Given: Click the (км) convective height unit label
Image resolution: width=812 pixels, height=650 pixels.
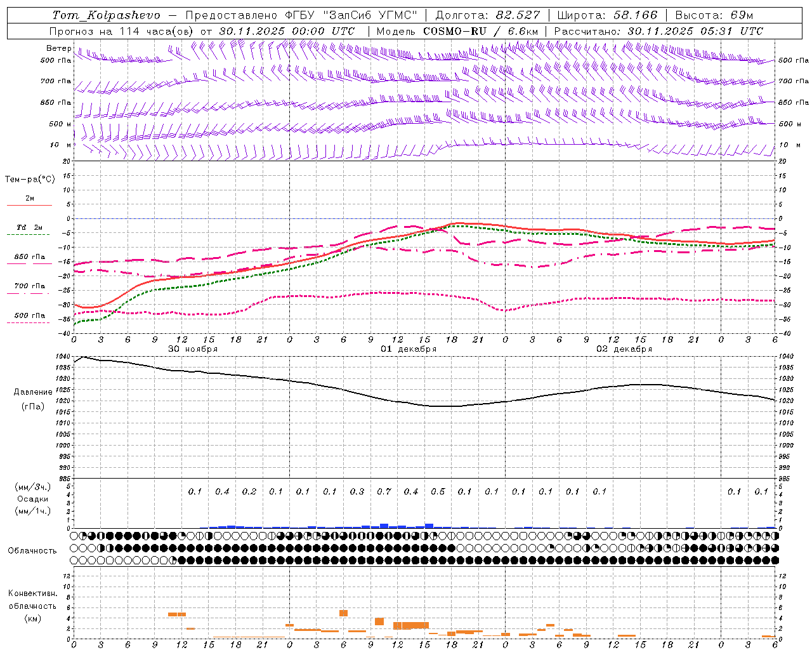Looking at the screenshot, I should [32, 619].
